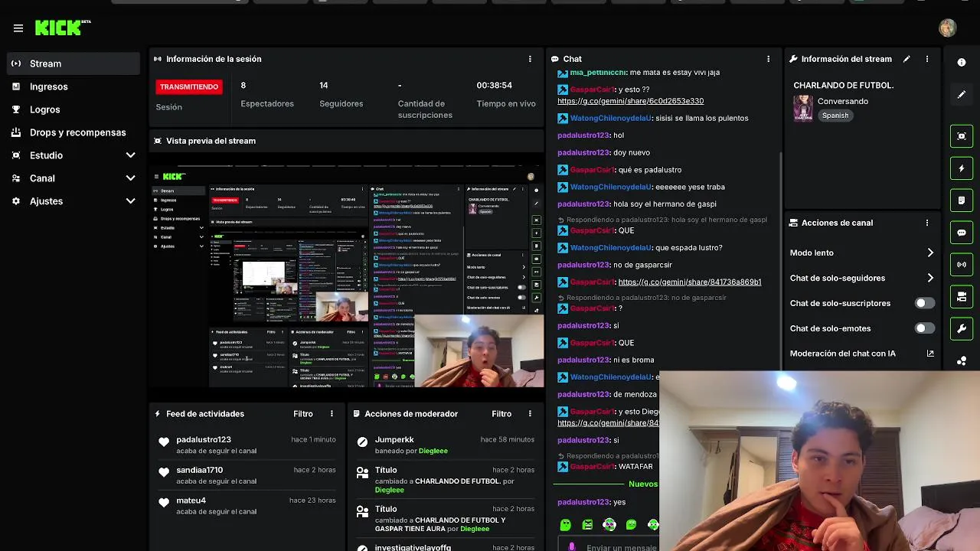Insert the angry green face emote

(x=587, y=525)
